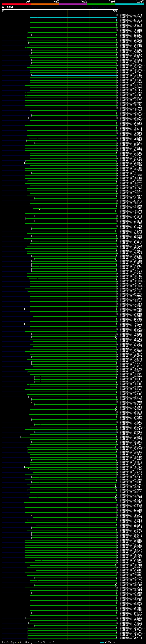Select hit label UniRef100_A6NVM8
The width and height of the screenshot is (146, 644).
[131, 50]
